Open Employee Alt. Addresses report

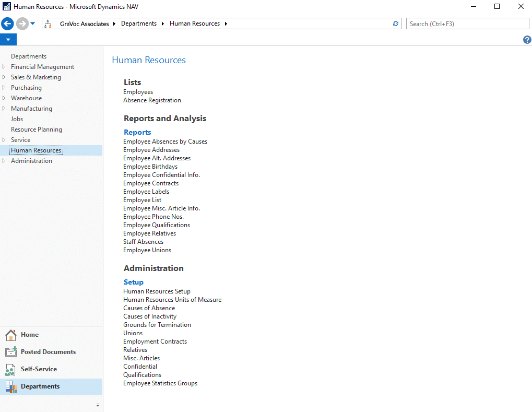(x=157, y=158)
